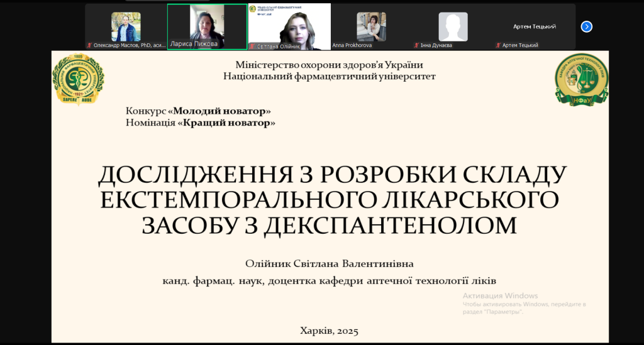The height and width of the screenshot is (345, 644).
Task: Select Інна Дунаєва's avatar placeholder
Action: coord(453,26)
